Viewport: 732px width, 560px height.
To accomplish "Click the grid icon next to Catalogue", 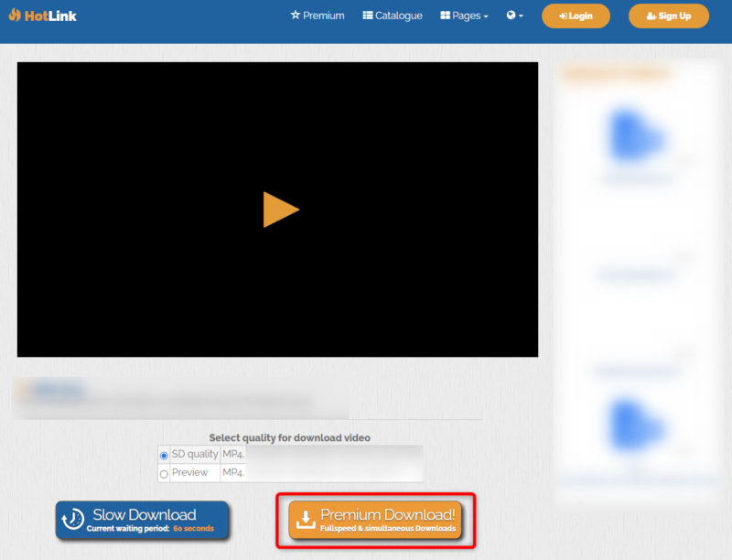I will click(x=367, y=15).
